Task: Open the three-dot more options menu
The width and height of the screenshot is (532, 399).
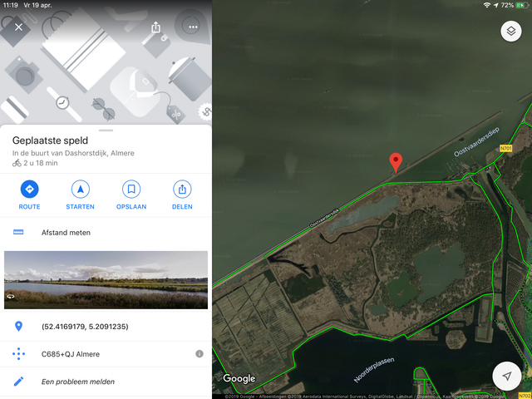Action: 193,27
